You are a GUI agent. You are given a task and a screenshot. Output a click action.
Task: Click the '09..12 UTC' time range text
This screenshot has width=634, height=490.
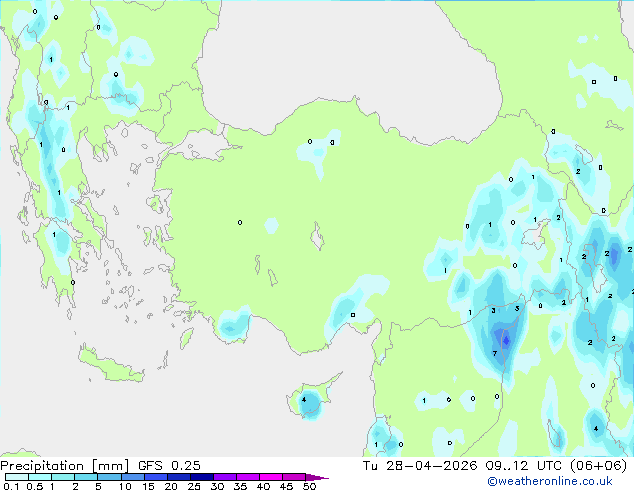(524, 466)
